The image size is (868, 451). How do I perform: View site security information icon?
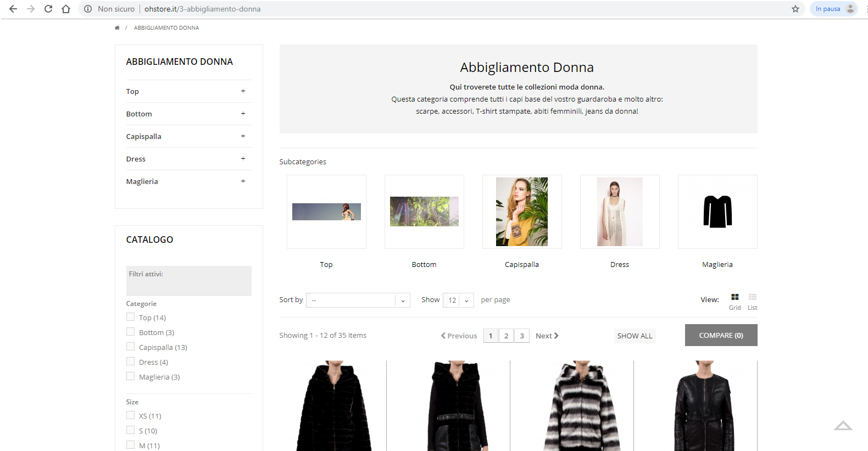coord(88,9)
